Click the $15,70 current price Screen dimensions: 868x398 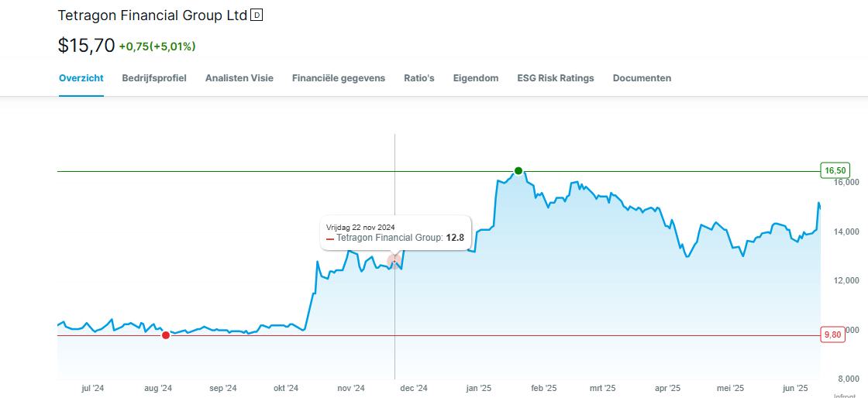tap(86, 46)
